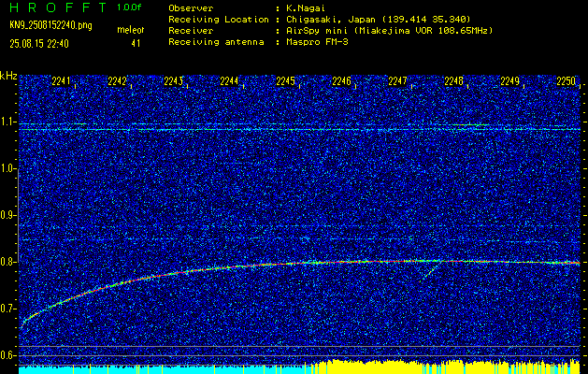Click the 0.9 frequency axis label

(8, 215)
